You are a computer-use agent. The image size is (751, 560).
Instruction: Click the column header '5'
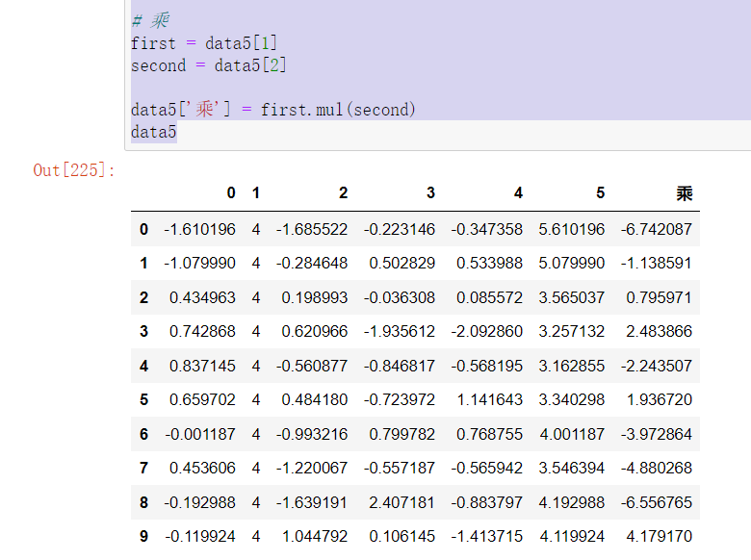pyautogui.click(x=600, y=192)
